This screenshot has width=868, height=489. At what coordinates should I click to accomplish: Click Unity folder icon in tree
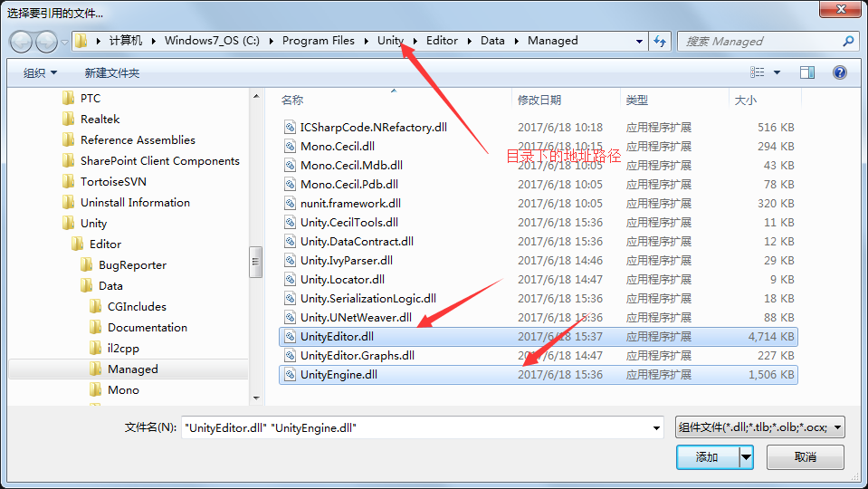[69, 223]
